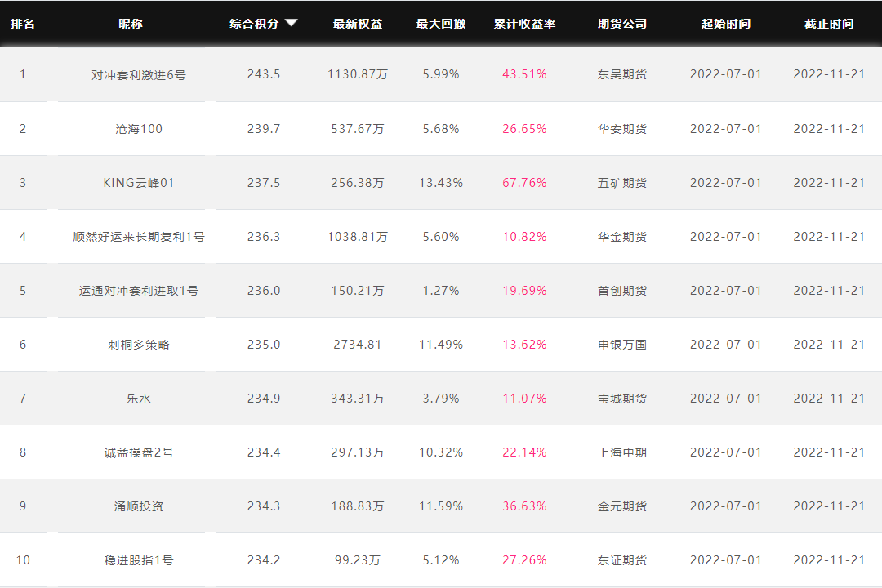Screen dimensions: 882x588
Task: Select score value 237.5
Action: tap(264, 183)
